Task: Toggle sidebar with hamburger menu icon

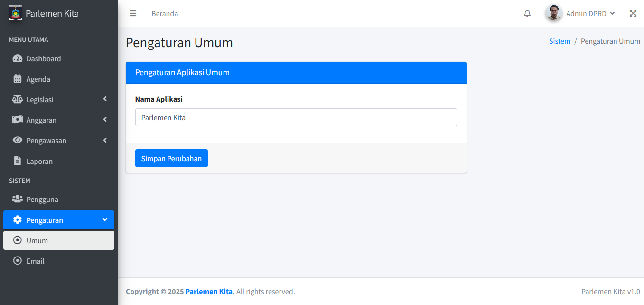Action: [x=133, y=13]
